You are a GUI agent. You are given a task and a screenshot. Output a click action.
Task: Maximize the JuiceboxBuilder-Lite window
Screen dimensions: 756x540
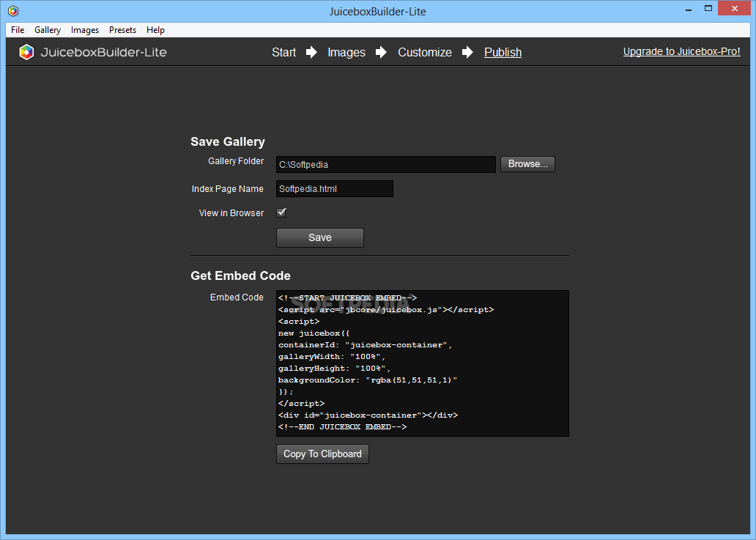708,8
